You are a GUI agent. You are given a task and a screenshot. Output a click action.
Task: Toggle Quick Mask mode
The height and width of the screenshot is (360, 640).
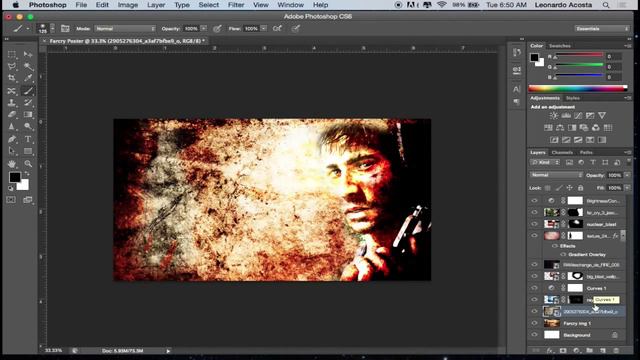coord(11,200)
